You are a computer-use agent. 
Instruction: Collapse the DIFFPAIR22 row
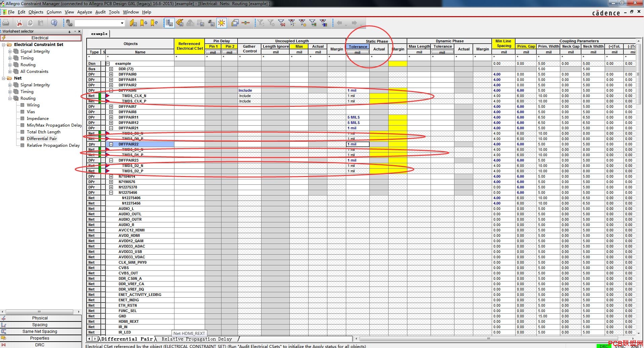[x=111, y=144]
